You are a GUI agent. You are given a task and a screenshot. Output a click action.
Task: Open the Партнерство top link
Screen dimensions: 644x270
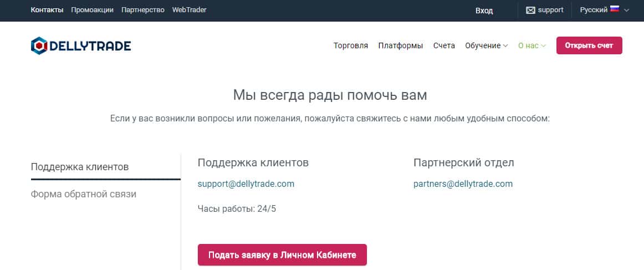[x=142, y=9]
